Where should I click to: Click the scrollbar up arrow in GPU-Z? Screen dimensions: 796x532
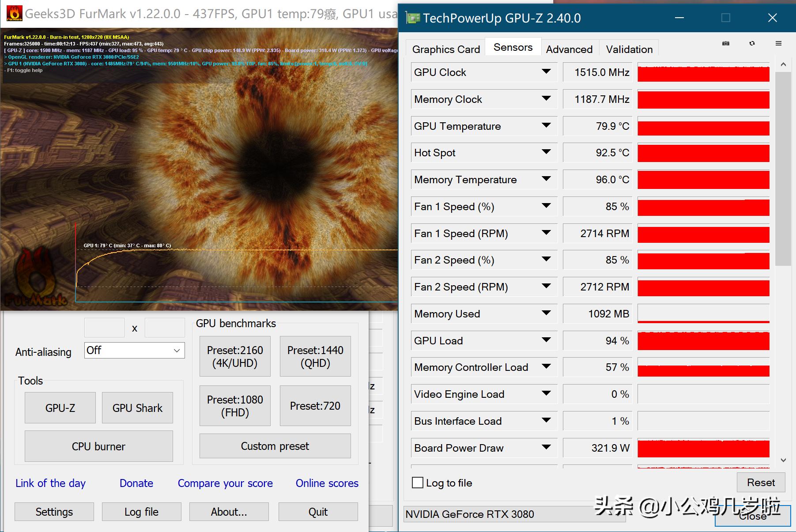point(783,64)
